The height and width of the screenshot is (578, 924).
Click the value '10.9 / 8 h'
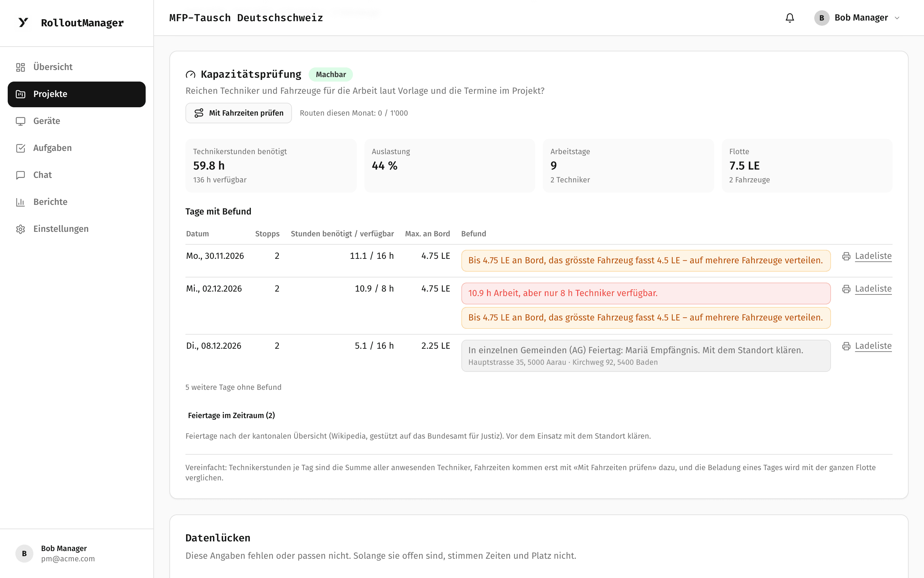pos(374,289)
